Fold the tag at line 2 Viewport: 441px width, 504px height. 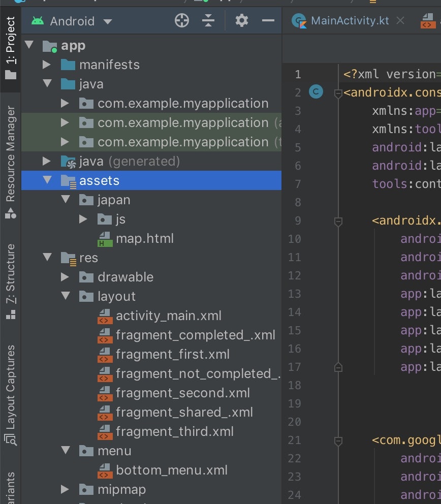(x=338, y=93)
